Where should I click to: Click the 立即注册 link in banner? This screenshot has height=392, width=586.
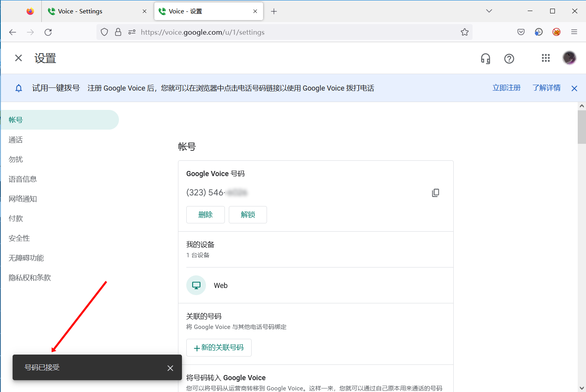(506, 88)
